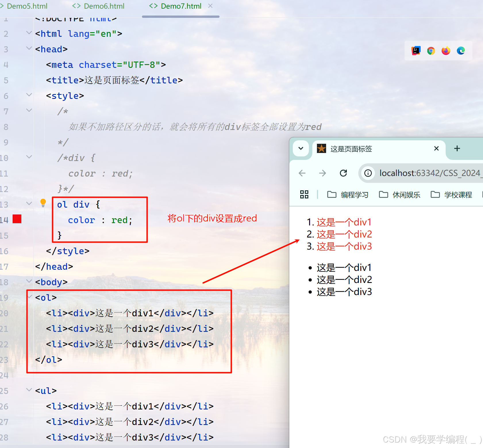Collapse the ol div rule fold on line 13

point(29,204)
